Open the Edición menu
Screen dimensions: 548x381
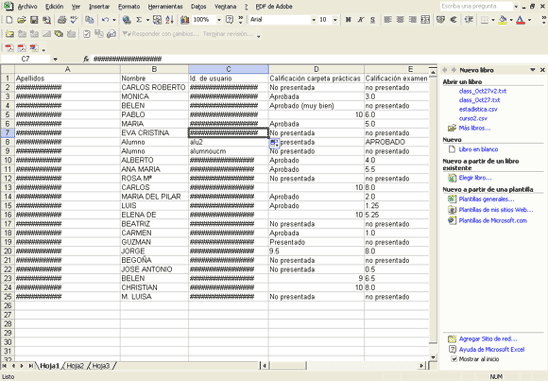54,7
